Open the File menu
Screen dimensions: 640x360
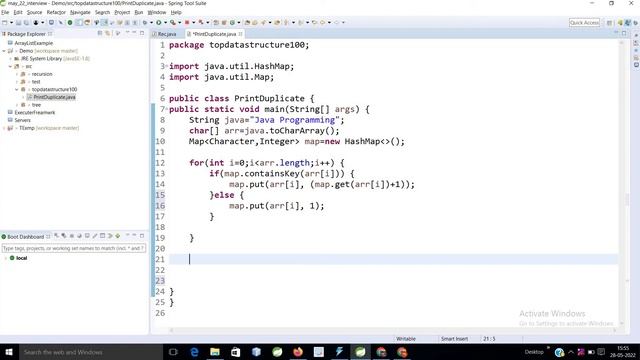(x=5, y=12)
